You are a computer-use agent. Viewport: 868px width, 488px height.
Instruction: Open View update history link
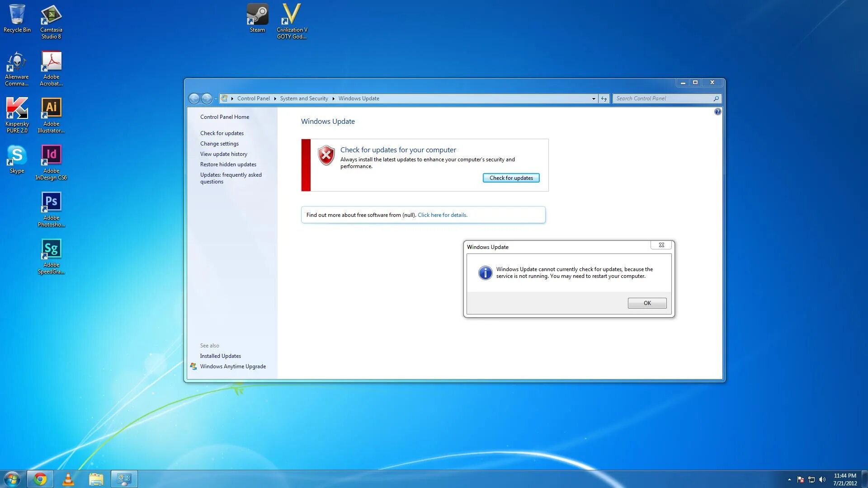[x=223, y=154]
